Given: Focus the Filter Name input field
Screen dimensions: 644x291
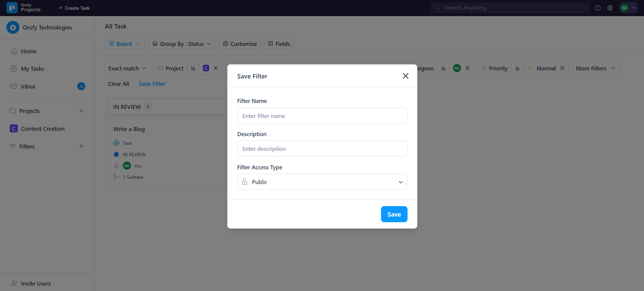Looking at the screenshot, I should pyautogui.click(x=322, y=116).
